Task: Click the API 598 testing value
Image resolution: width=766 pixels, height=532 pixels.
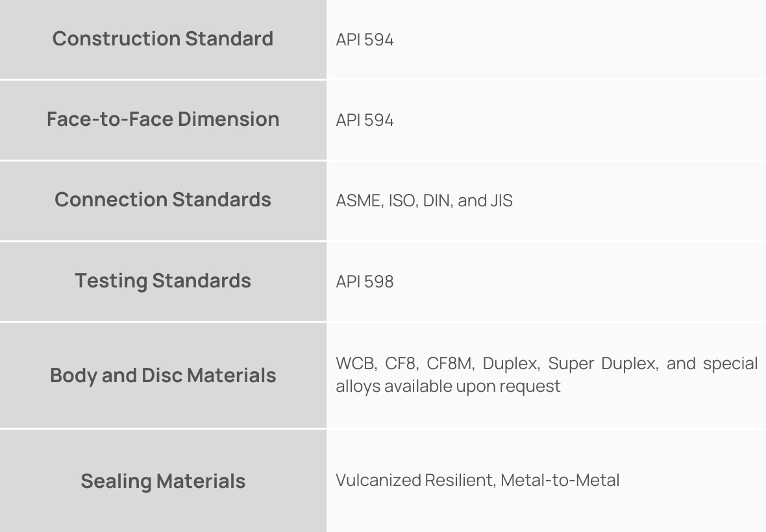Action: tap(365, 282)
